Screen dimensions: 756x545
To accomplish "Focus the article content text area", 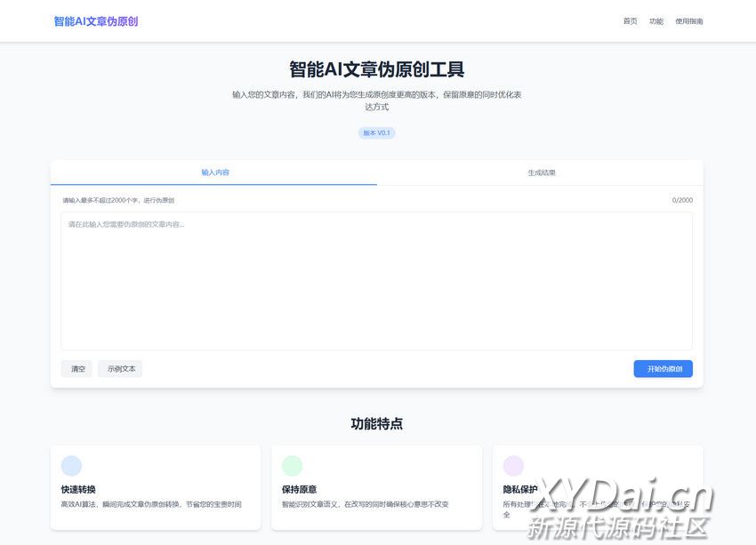I will point(376,280).
